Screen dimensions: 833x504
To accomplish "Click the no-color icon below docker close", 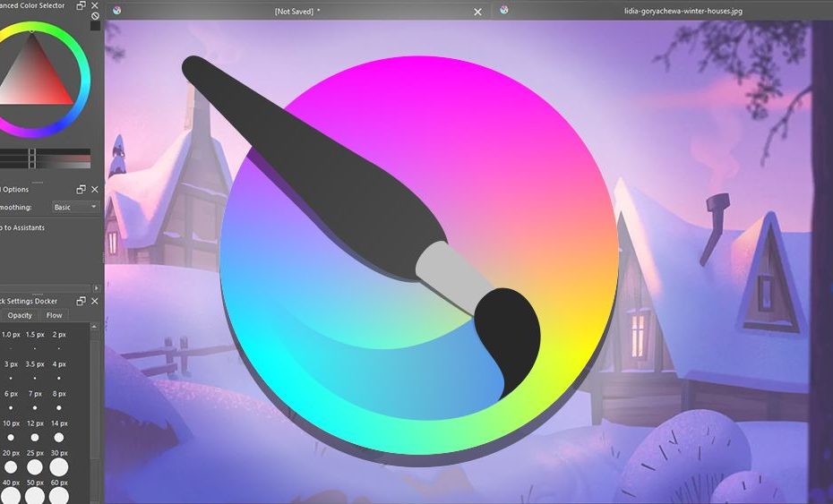I will pyautogui.click(x=95, y=16).
